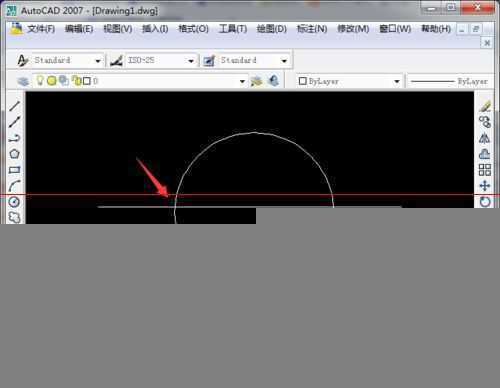This screenshot has height=388, width=500.
Task: Click the ByLayer color swatch box
Action: pyautogui.click(x=303, y=81)
